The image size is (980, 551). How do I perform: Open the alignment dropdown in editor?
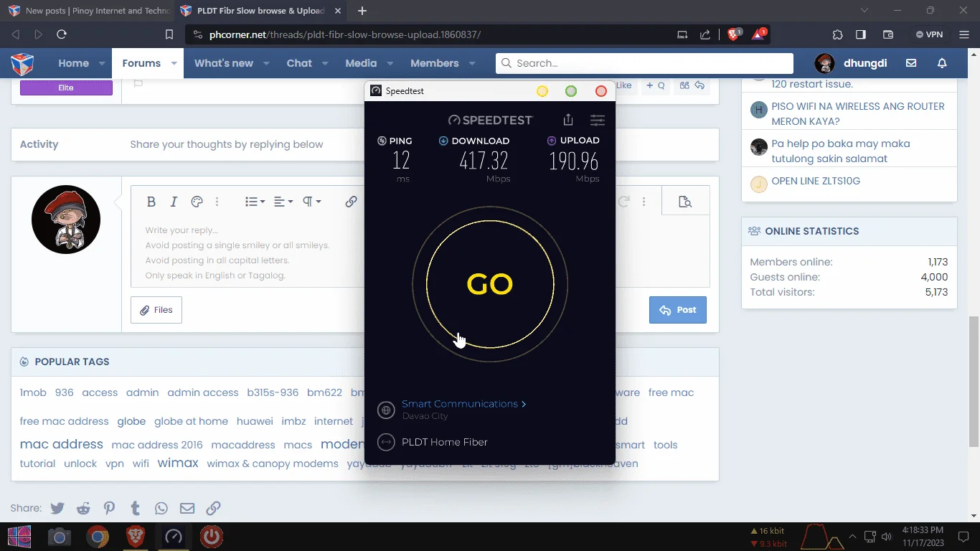point(283,202)
